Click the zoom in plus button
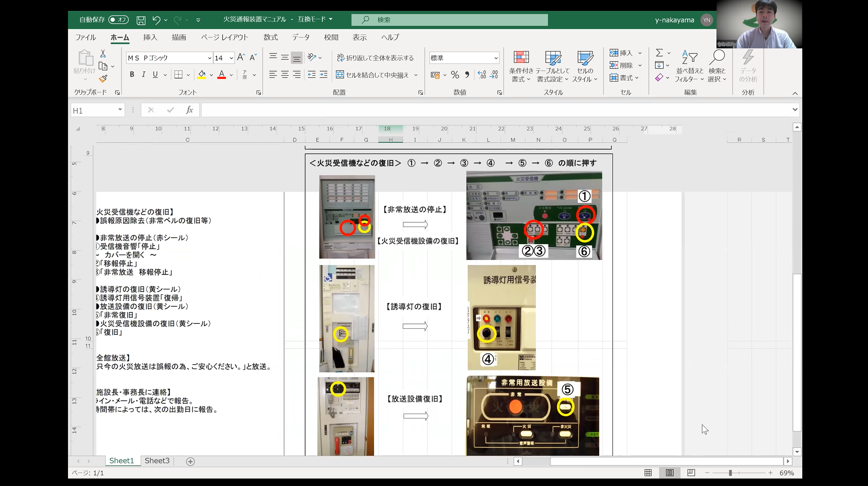 point(770,473)
